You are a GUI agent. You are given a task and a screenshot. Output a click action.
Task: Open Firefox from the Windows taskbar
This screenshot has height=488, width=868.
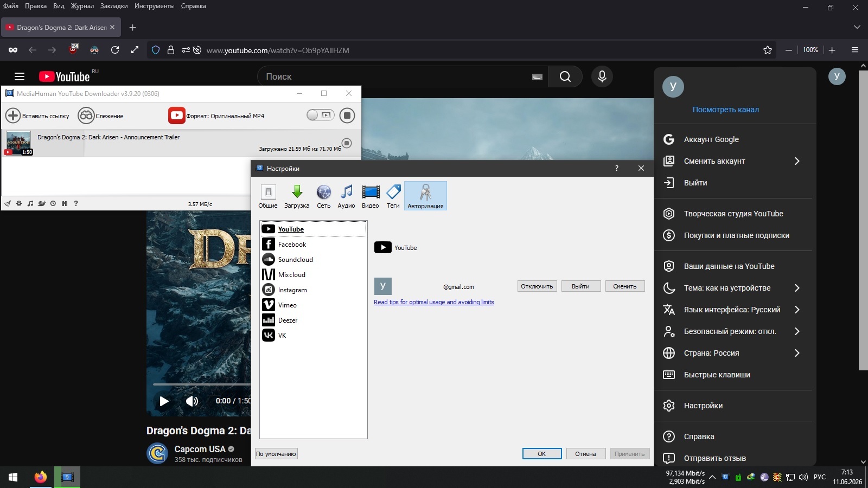pyautogui.click(x=41, y=477)
